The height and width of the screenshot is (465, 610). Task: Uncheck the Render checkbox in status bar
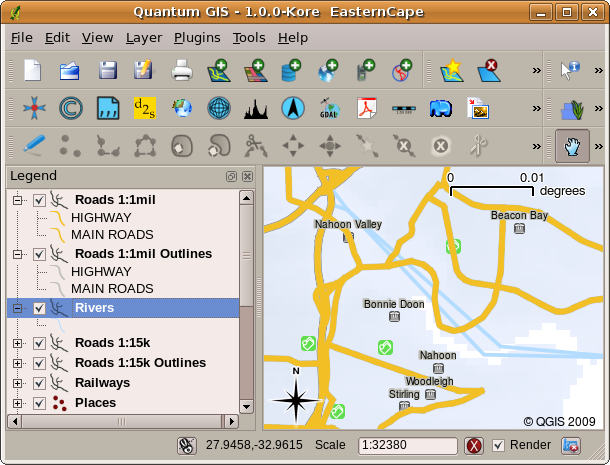tap(499, 445)
